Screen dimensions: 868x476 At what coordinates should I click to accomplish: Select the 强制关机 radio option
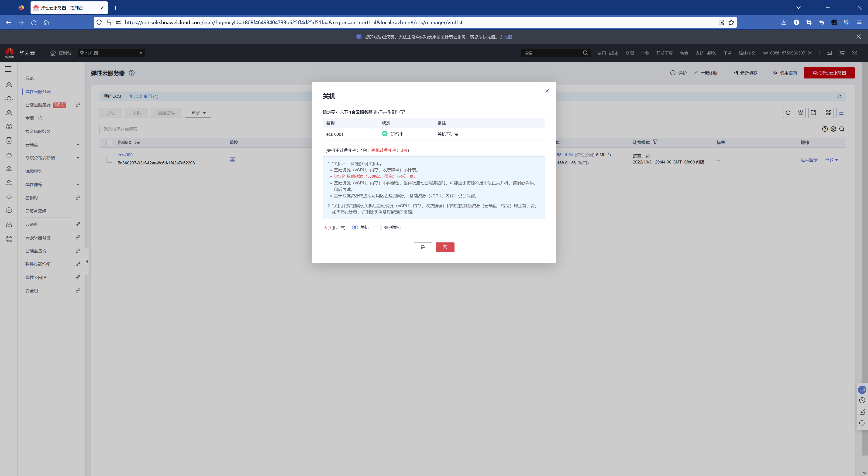click(x=379, y=228)
